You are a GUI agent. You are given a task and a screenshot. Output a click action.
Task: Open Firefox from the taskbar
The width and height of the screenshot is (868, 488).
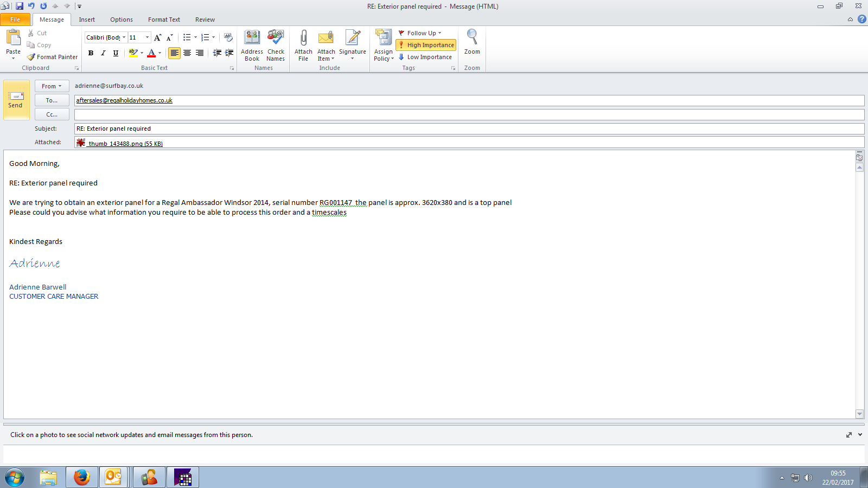pos(82,477)
